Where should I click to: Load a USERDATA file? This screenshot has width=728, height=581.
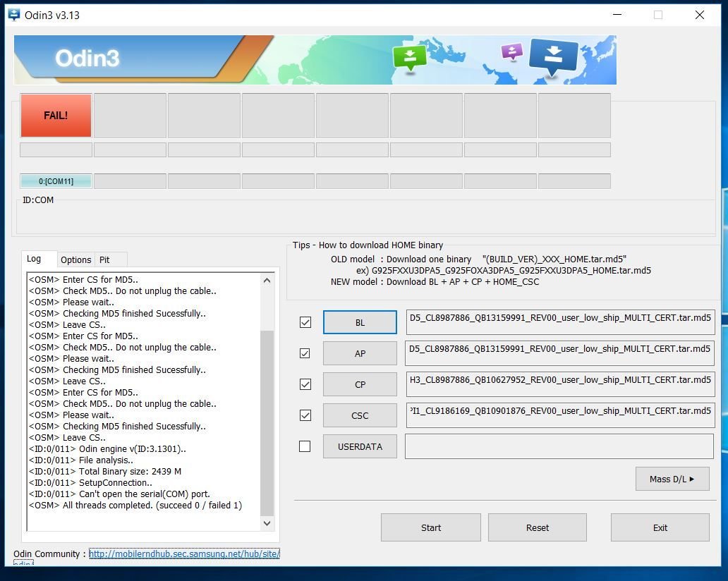[360, 447]
